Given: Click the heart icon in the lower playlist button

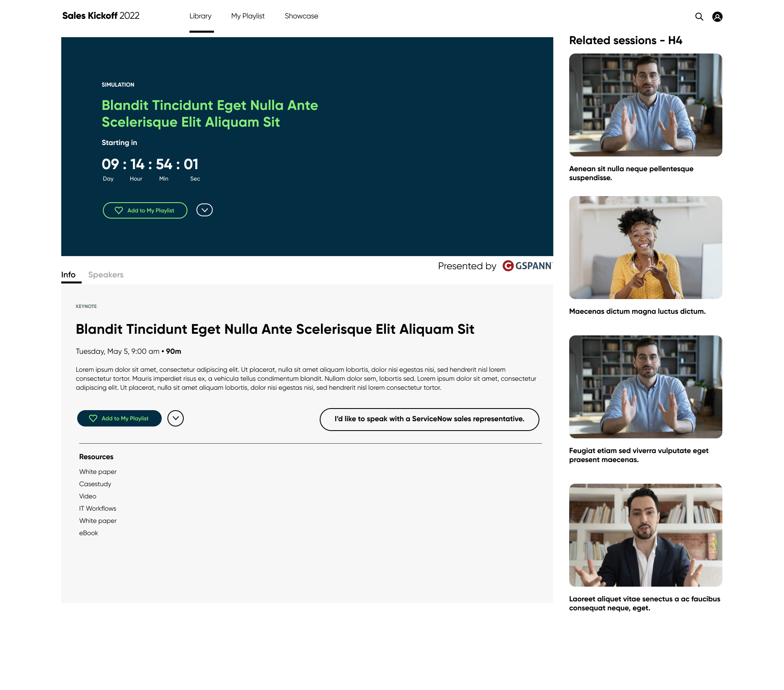Looking at the screenshot, I should pyautogui.click(x=93, y=418).
